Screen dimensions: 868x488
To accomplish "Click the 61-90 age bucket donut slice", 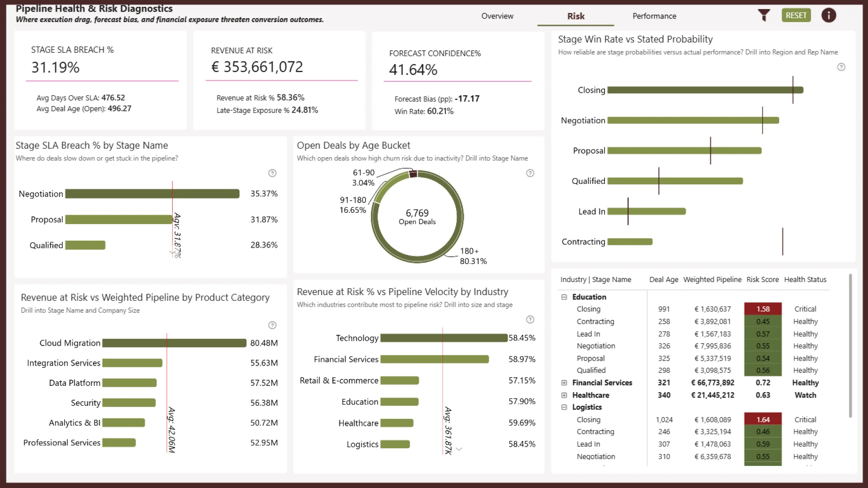I will coord(413,174).
